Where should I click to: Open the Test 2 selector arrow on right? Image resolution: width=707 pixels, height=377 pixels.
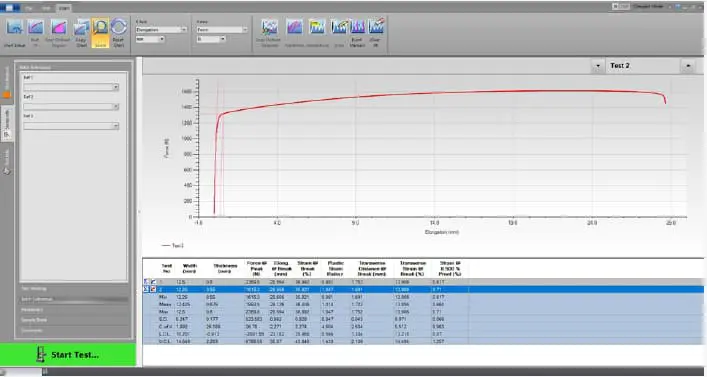pos(688,66)
